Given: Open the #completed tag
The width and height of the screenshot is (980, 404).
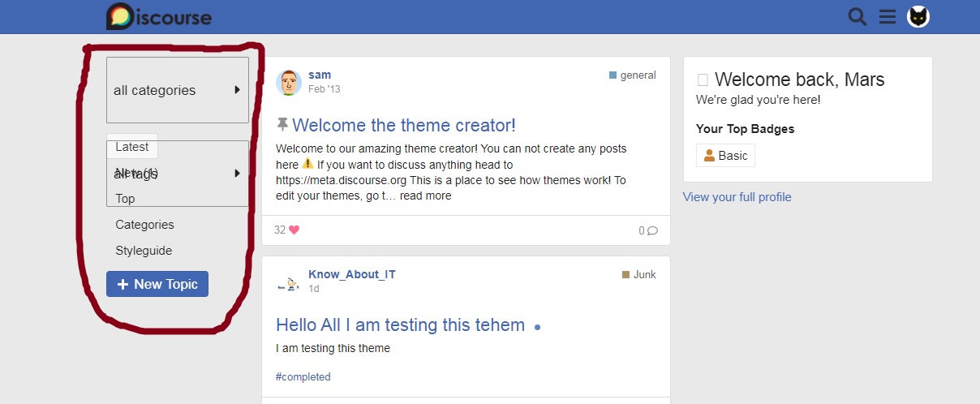Looking at the screenshot, I should click(303, 377).
